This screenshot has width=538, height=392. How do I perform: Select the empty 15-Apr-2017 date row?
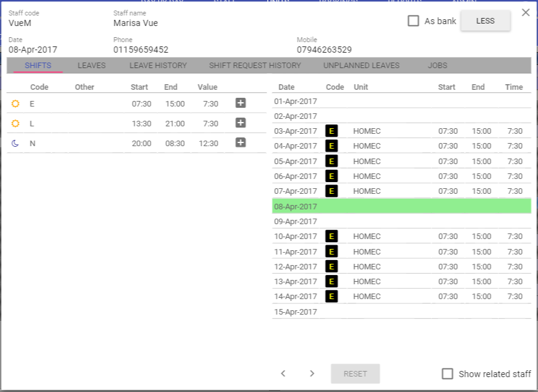click(401, 311)
